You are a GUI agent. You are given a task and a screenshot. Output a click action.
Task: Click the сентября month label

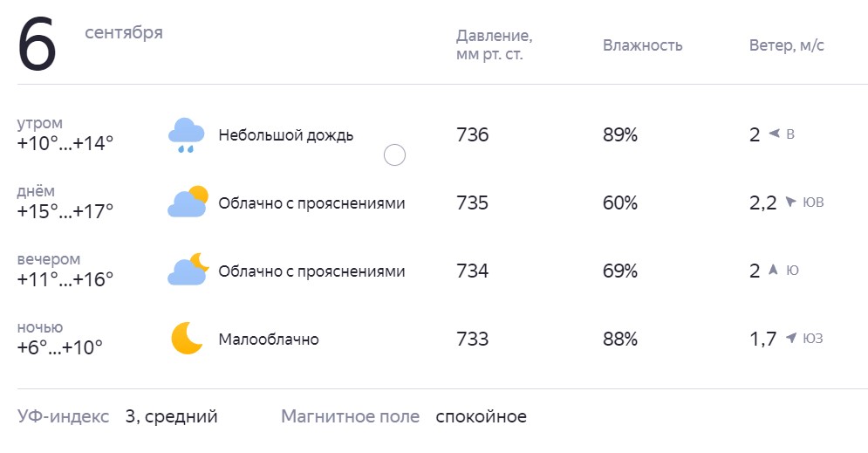click(x=124, y=32)
